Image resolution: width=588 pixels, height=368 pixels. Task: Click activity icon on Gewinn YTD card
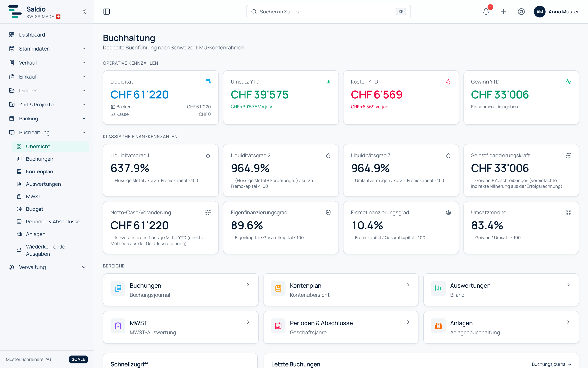point(568,82)
